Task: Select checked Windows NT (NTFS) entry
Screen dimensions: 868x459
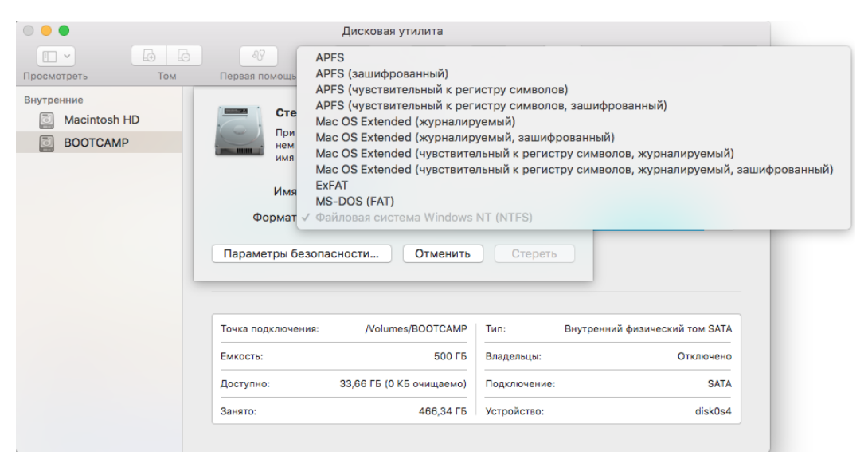Action: (x=423, y=217)
